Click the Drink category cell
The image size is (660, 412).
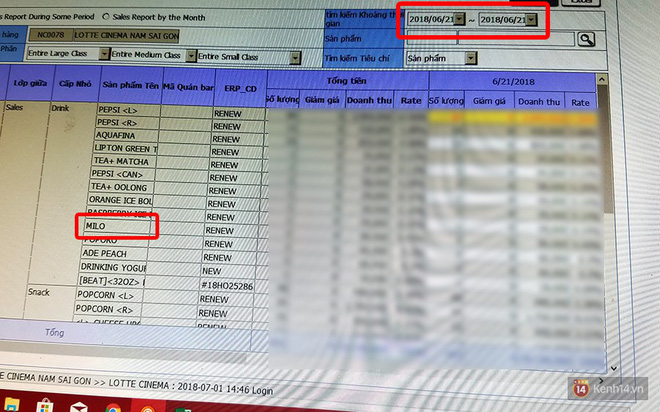tap(60, 108)
